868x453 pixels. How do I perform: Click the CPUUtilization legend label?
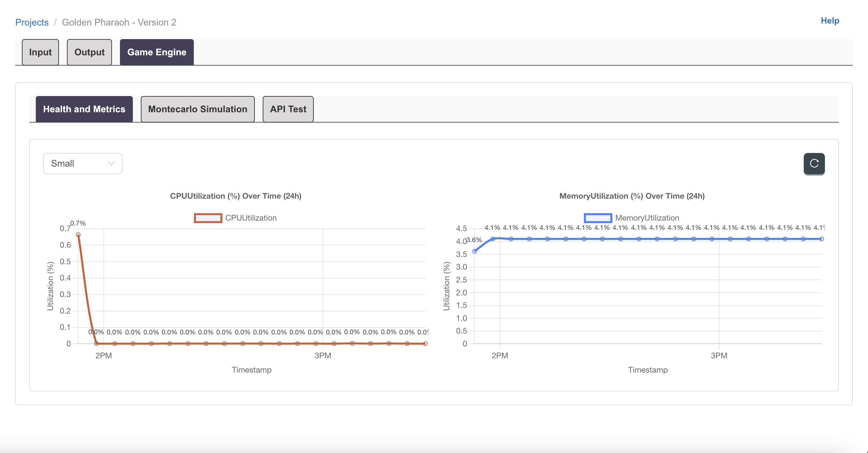[x=251, y=218]
